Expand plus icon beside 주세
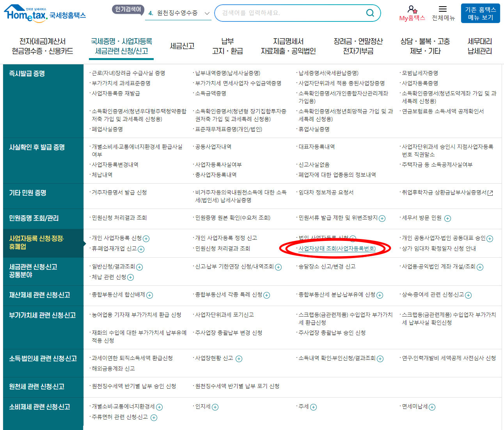 314,407
